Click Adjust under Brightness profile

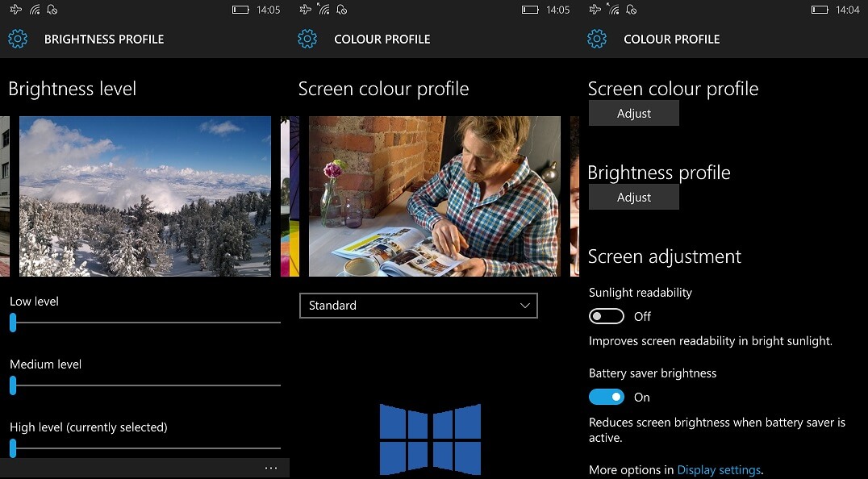(x=633, y=197)
